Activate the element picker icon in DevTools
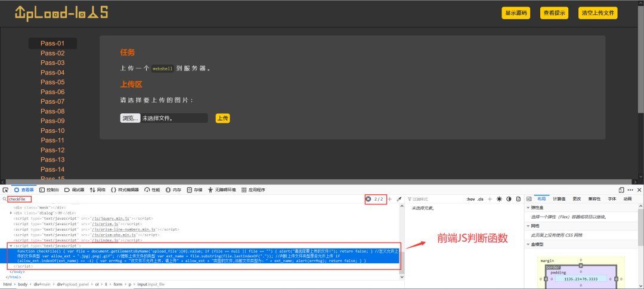The image size is (644, 289). [5, 189]
